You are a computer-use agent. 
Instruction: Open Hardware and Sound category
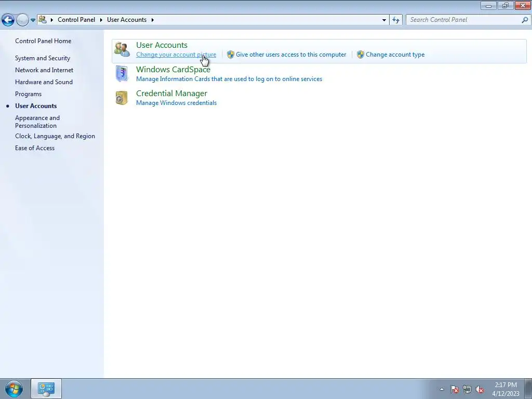pos(44,82)
